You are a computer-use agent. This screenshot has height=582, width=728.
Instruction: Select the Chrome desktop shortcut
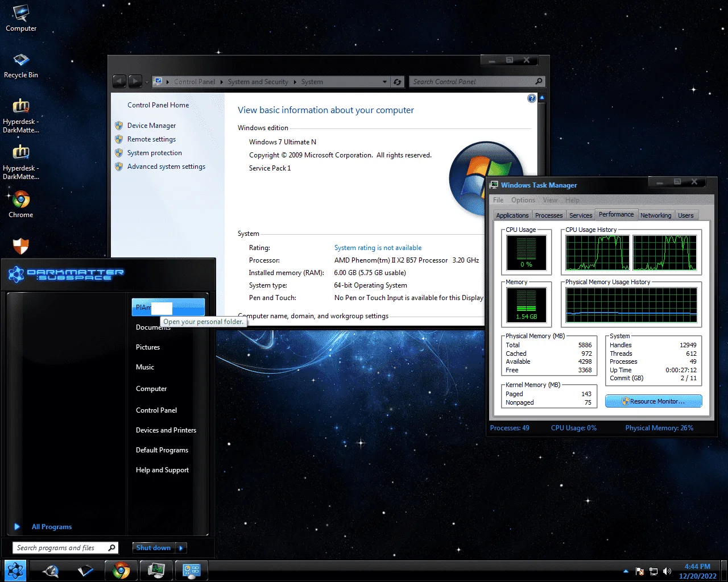coord(21,204)
